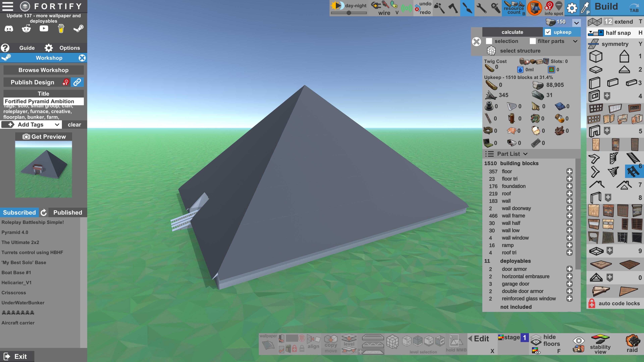Check the filter parts checkbox
The height and width of the screenshot is (362, 644).
533,41
